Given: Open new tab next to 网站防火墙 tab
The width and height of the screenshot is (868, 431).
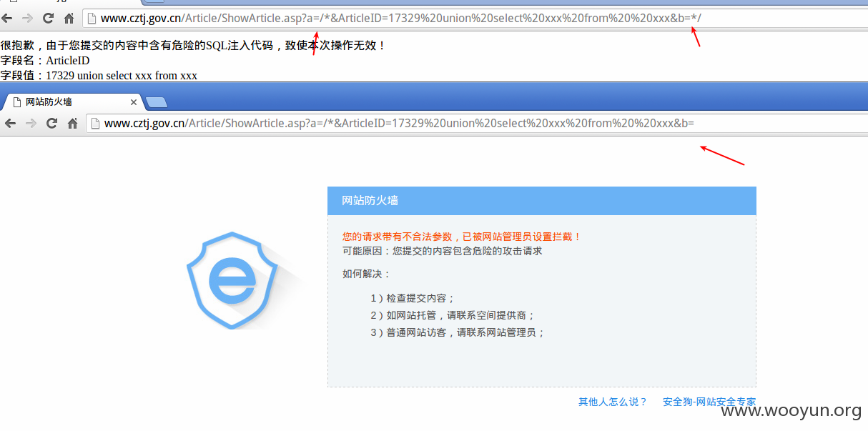Looking at the screenshot, I should pos(156,102).
